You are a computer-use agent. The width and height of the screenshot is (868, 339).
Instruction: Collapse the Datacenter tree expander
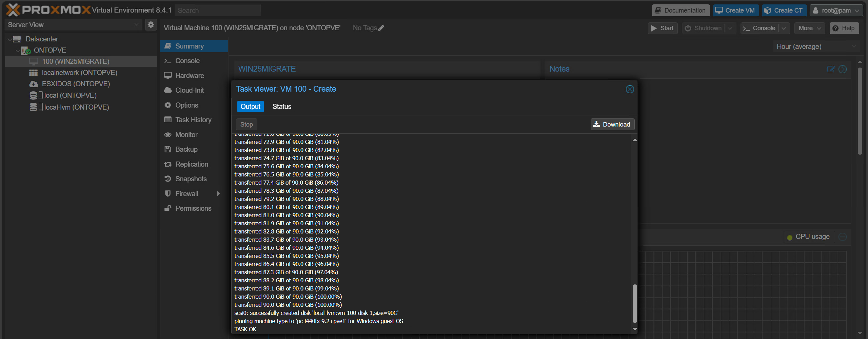point(9,39)
